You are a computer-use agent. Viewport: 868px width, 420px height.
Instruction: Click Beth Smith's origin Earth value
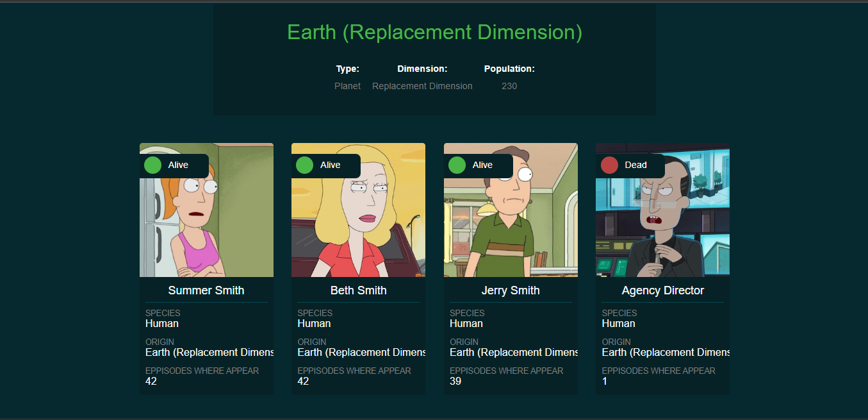point(361,353)
